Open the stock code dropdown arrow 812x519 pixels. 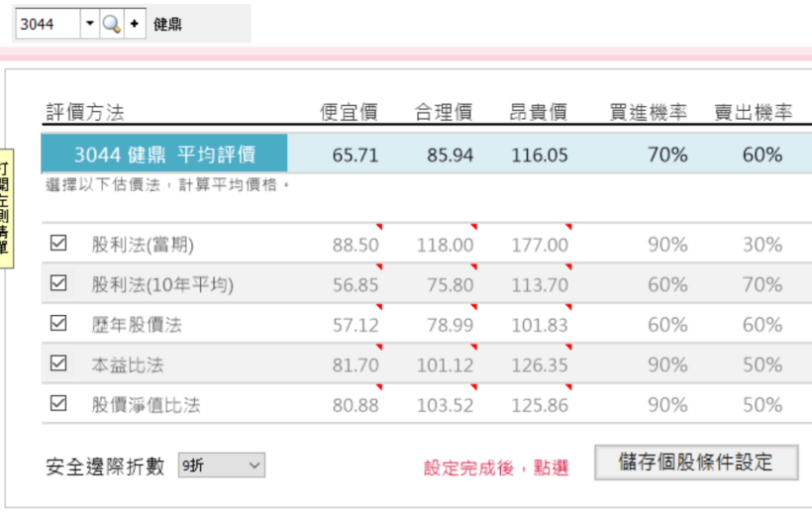click(89, 24)
